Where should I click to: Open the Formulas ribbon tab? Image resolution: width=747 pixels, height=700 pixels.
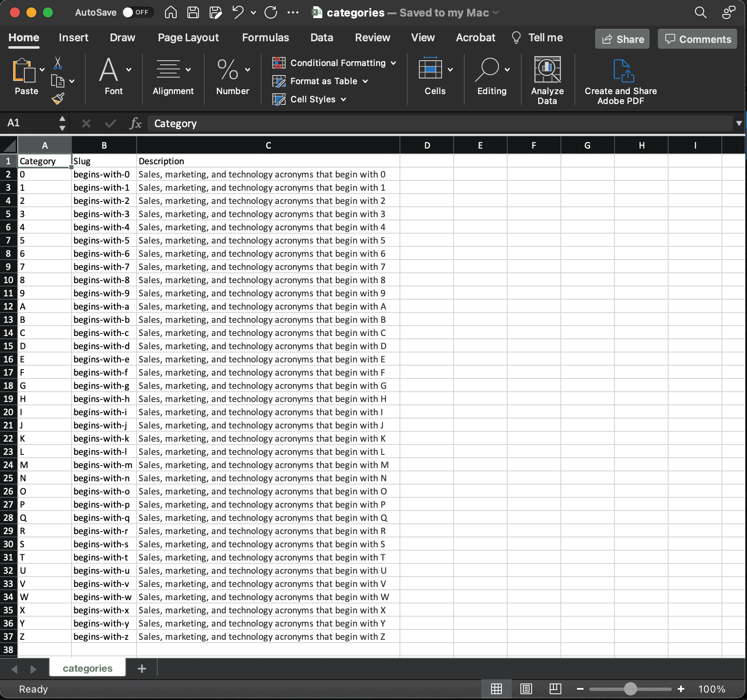[x=265, y=38]
